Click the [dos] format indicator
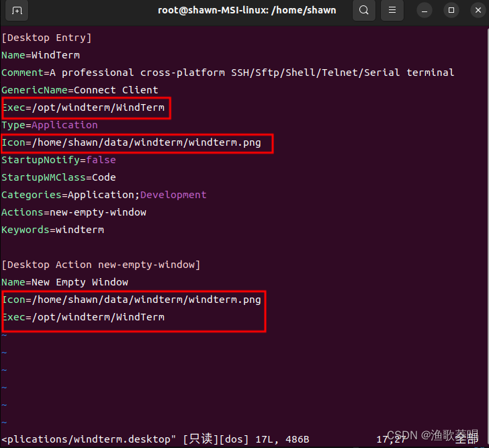This screenshot has width=489, height=448. pos(234,439)
